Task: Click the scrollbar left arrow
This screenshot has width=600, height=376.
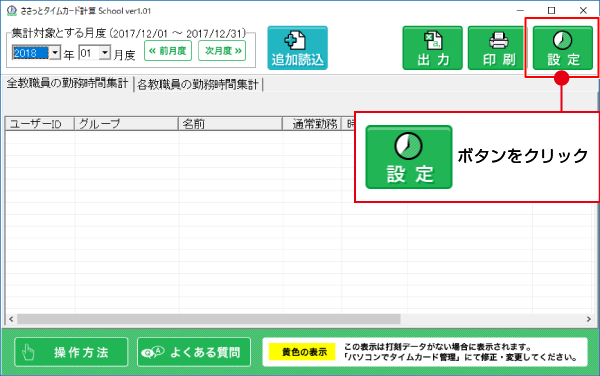Action: coord(11,319)
